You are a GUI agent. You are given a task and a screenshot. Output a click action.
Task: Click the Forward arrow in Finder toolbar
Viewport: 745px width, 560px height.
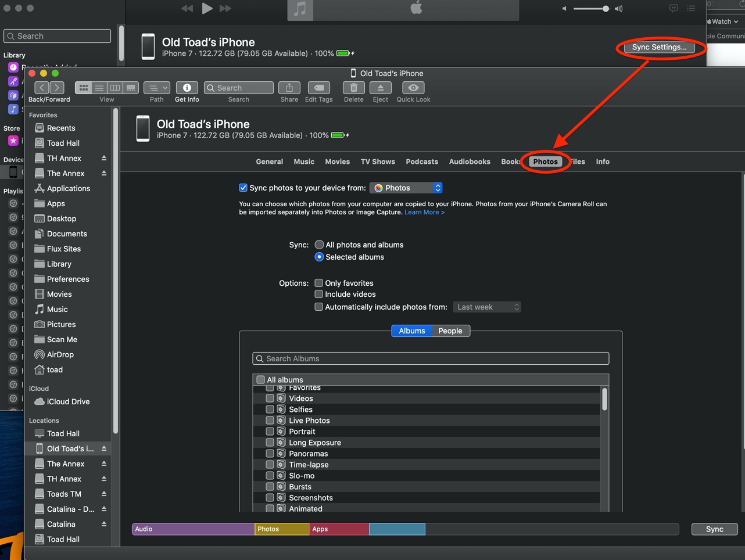tap(57, 88)
